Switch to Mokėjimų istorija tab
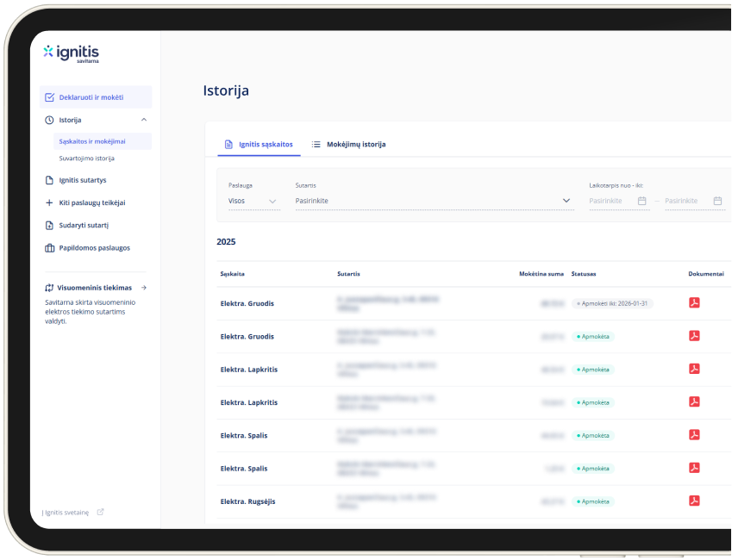The image size is (732, 560). coord(348,144)
